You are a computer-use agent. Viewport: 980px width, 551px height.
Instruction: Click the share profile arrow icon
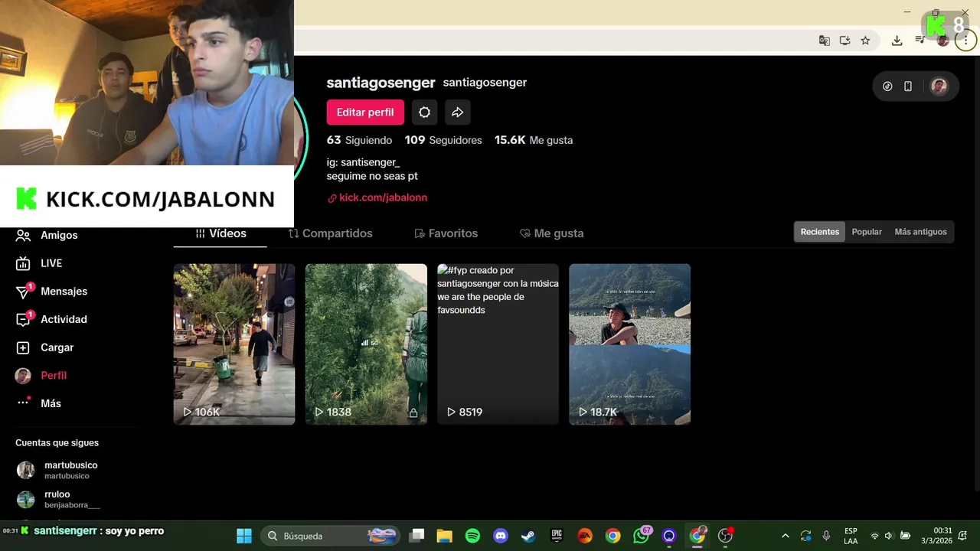pos(457,112)
